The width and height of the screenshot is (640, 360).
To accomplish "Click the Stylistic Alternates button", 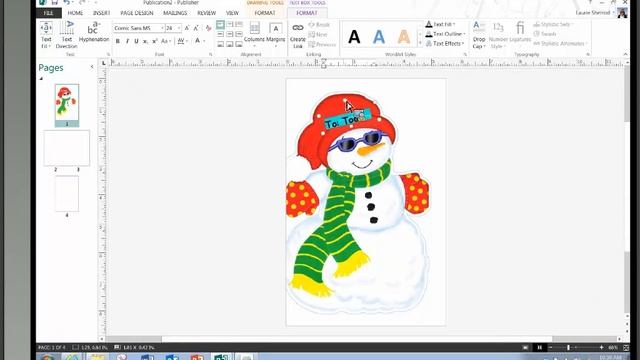I will pos(560,43).
